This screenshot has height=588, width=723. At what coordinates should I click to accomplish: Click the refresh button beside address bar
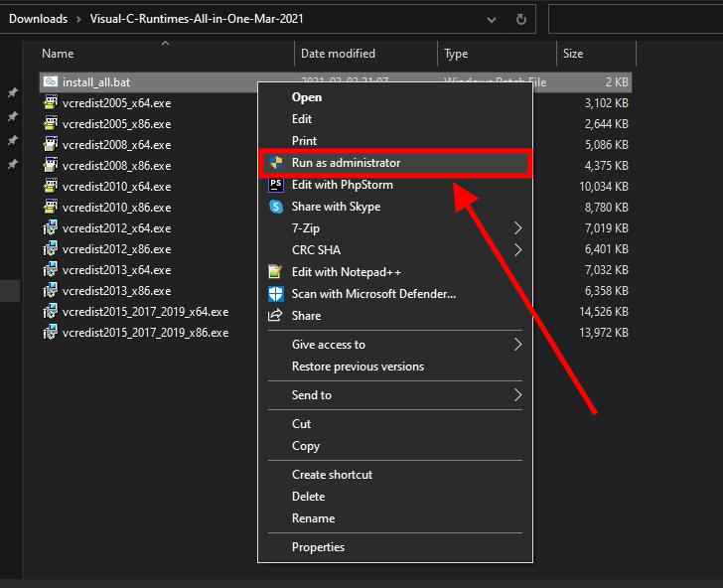click(520, 19)
